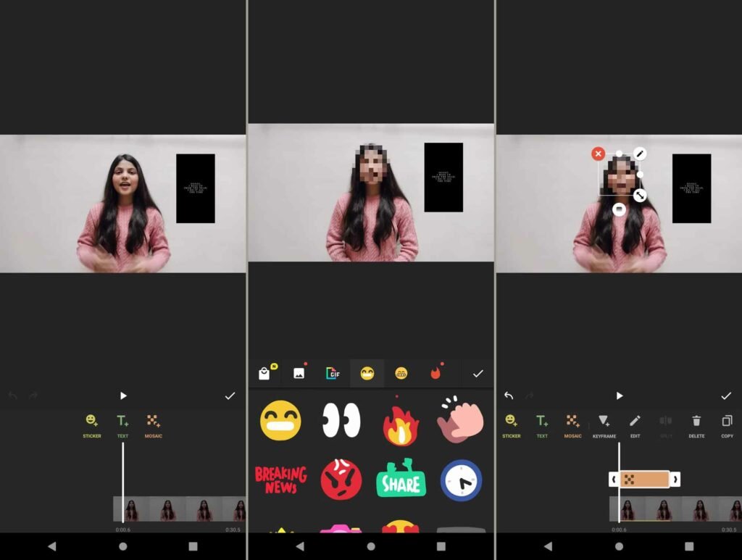Play the video in the right screen
The height and width of the screenshot is (560, 742).
tap(619, 396)
